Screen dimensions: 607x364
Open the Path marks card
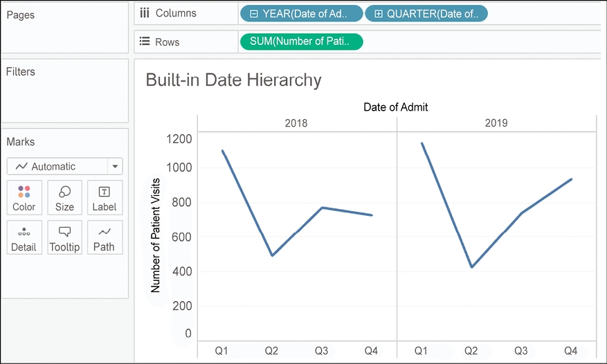coord(104,237)
